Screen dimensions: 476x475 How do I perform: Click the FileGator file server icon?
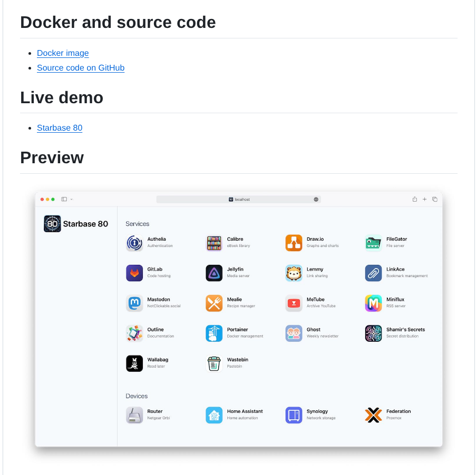coord(373,243)
